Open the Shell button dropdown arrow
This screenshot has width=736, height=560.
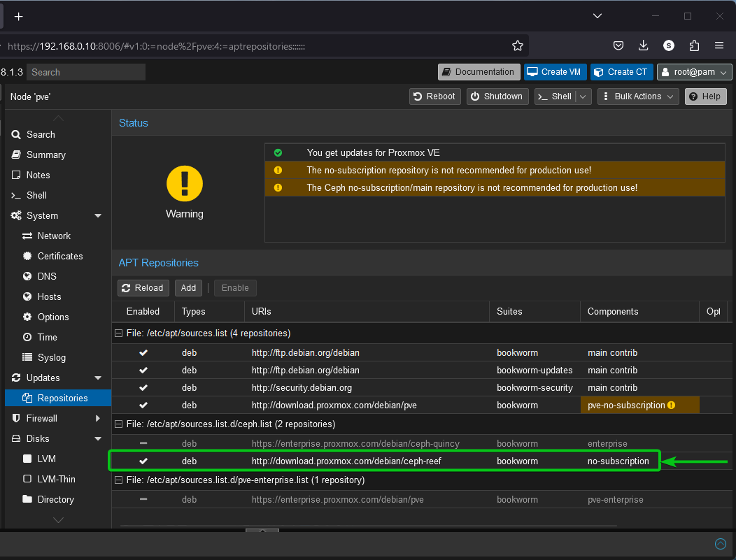[583, 96]
